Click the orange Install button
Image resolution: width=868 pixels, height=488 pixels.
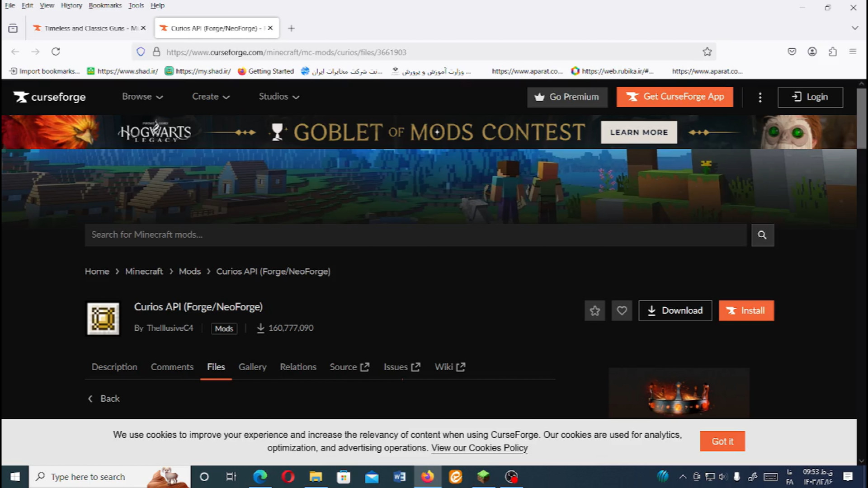point(746,311)
